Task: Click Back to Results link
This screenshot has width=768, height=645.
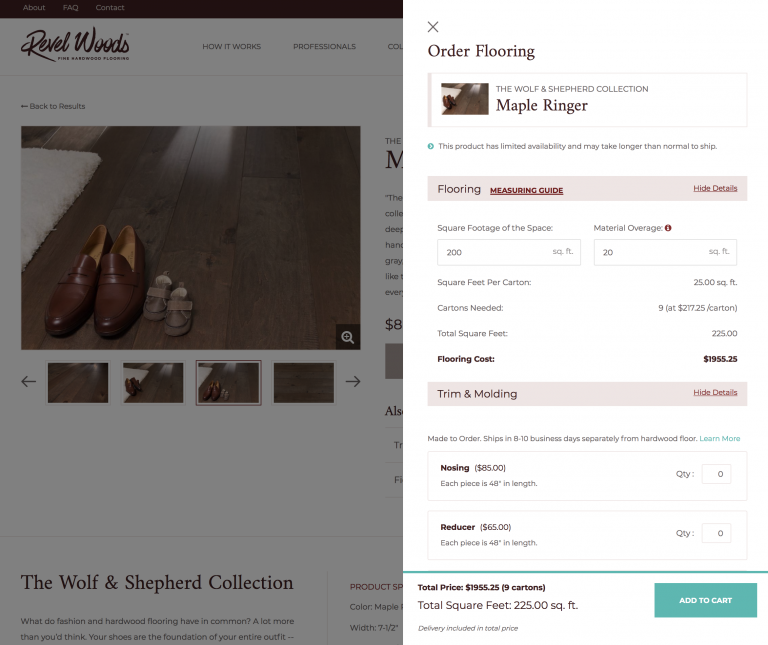Action: point(53,106)
